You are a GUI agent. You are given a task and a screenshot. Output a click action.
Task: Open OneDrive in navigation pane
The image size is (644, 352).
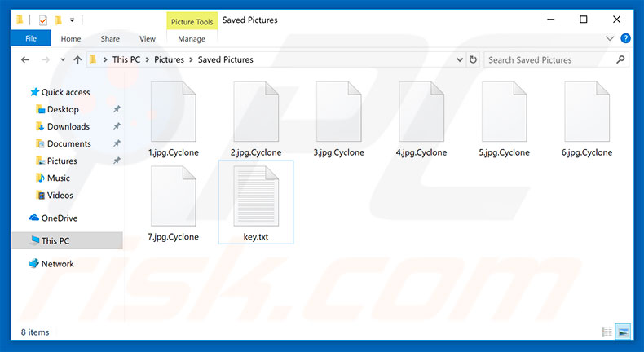click(x=60, y=218)
